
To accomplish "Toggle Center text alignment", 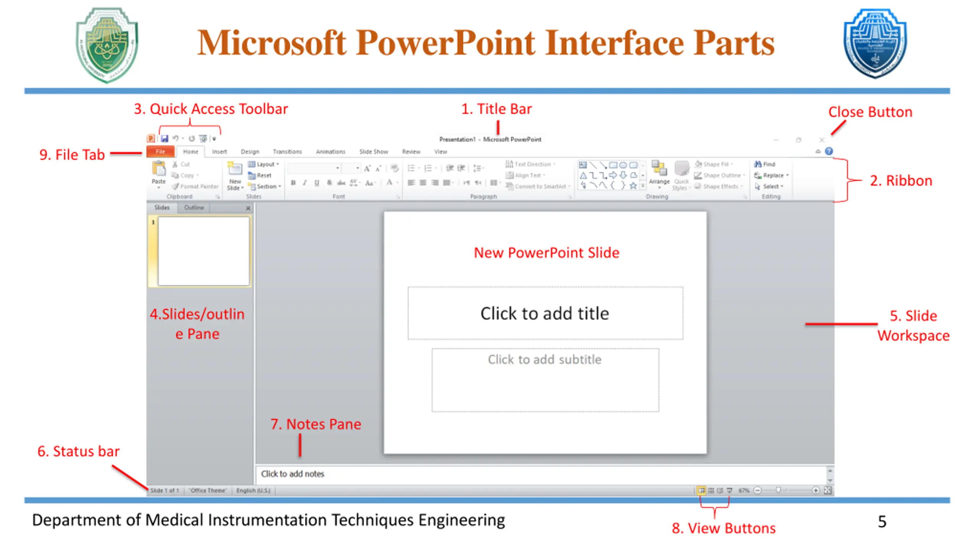I will click(x=423, y=183).
